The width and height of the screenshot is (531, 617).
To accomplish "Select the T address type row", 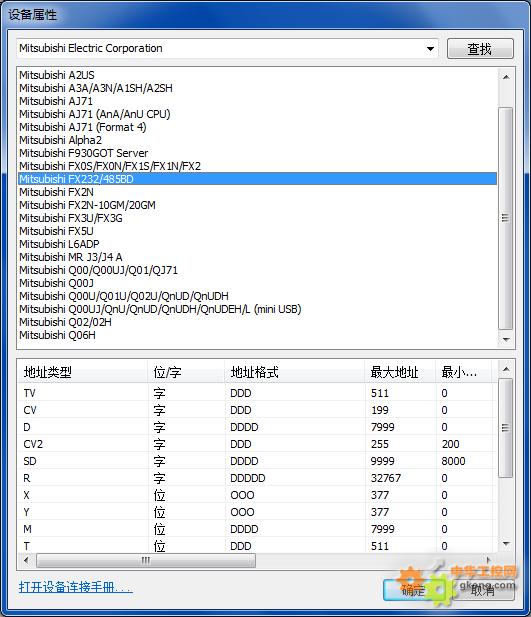I will pyautogui.click(x=255, y=546).
